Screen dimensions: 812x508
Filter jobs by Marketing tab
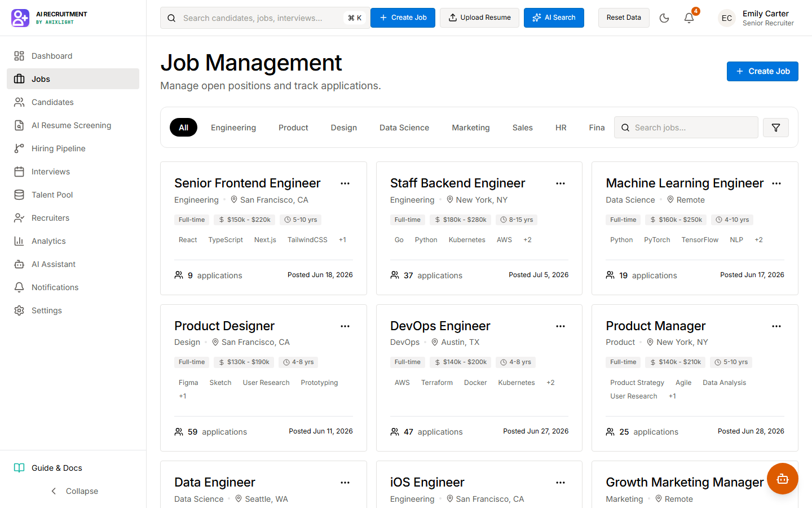(x=471, y=128)
